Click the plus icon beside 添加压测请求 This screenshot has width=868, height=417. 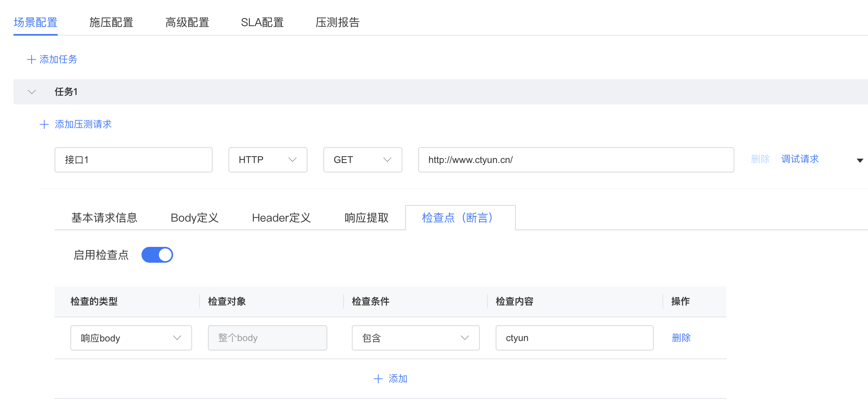44,125
